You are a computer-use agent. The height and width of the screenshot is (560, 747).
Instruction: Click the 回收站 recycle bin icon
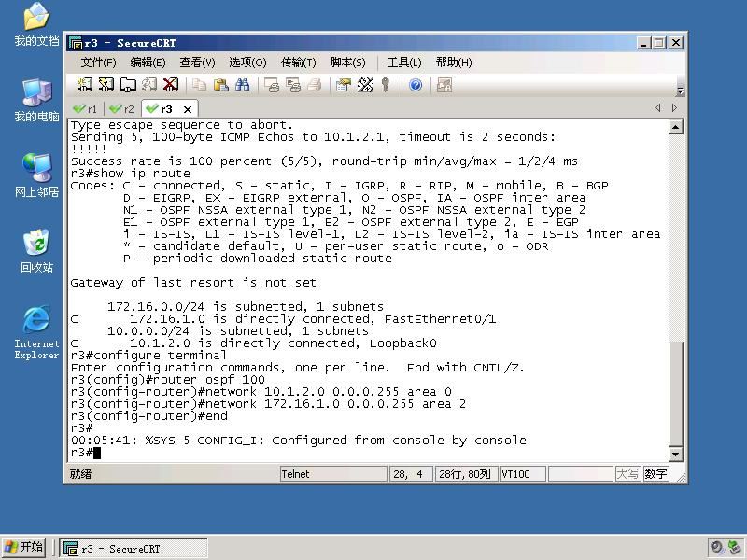36,251
